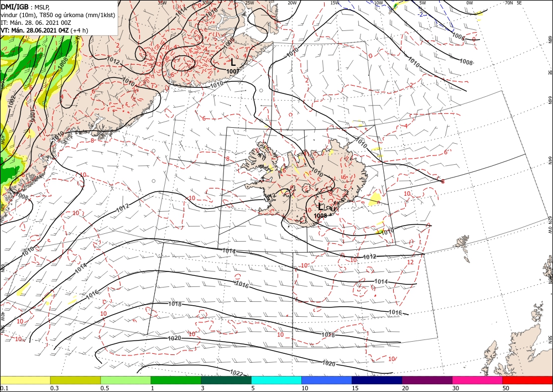Click the '25W' longitude label
This screenshot has height=392, width=553.
point(249,3)
